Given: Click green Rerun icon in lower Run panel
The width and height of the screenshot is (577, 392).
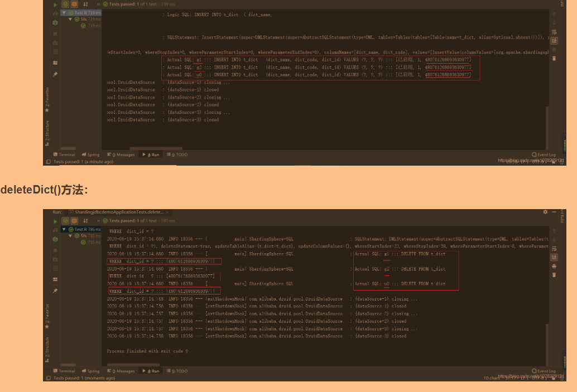Looking at the screenshot, I should (55, 221).
